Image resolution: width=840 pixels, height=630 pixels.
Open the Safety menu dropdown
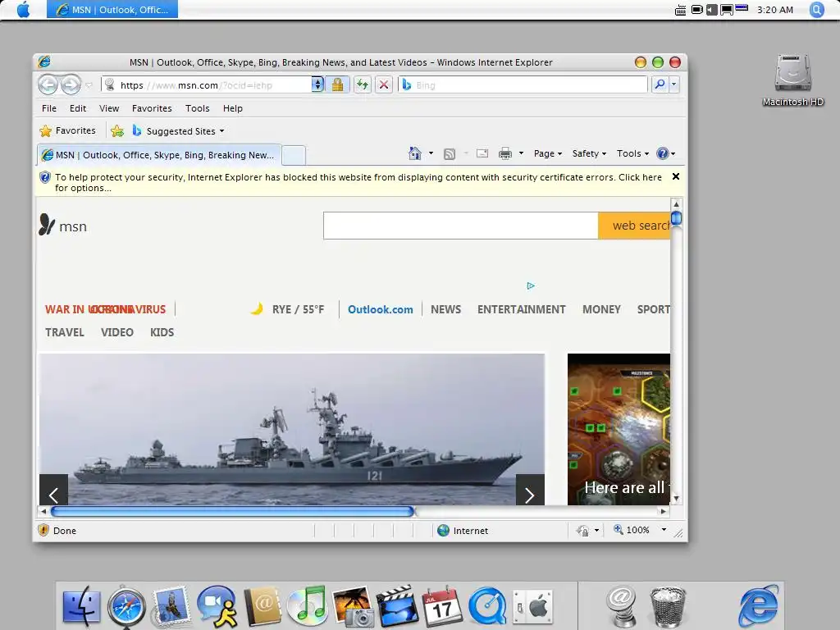point(589,153)
